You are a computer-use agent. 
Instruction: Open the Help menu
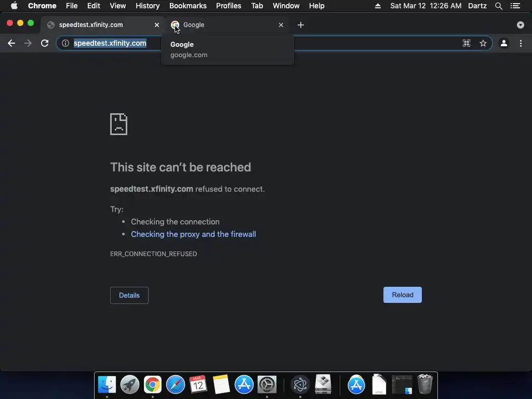point(316,6)
